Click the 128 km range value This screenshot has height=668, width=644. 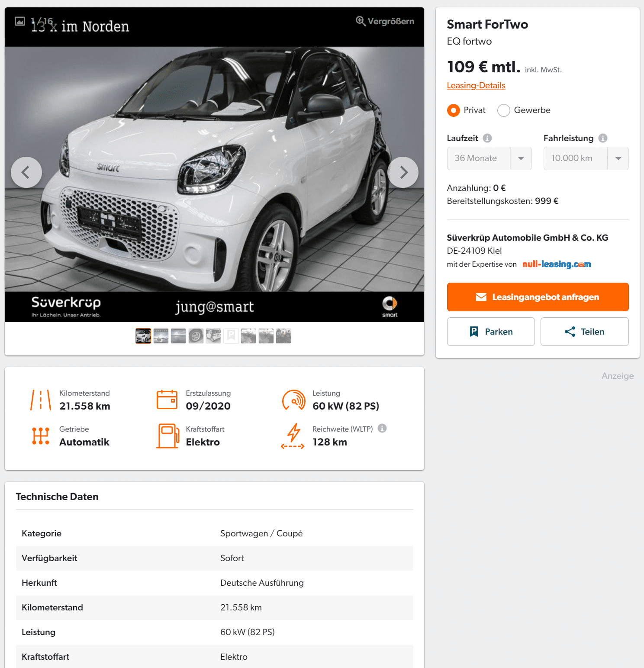coord(330,442)
